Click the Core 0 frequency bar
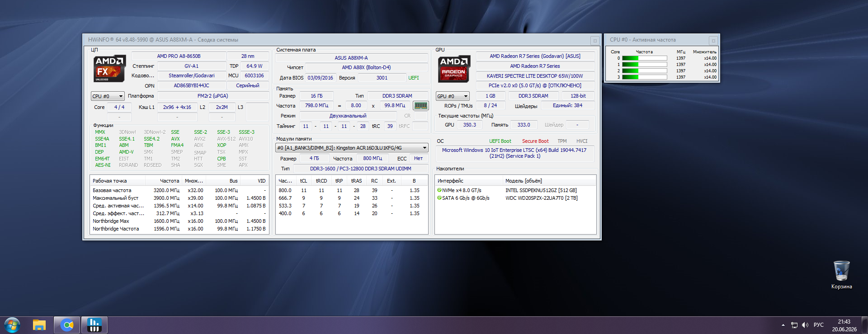The width and height of the screenshot is (868, 334). pos(645,58)
